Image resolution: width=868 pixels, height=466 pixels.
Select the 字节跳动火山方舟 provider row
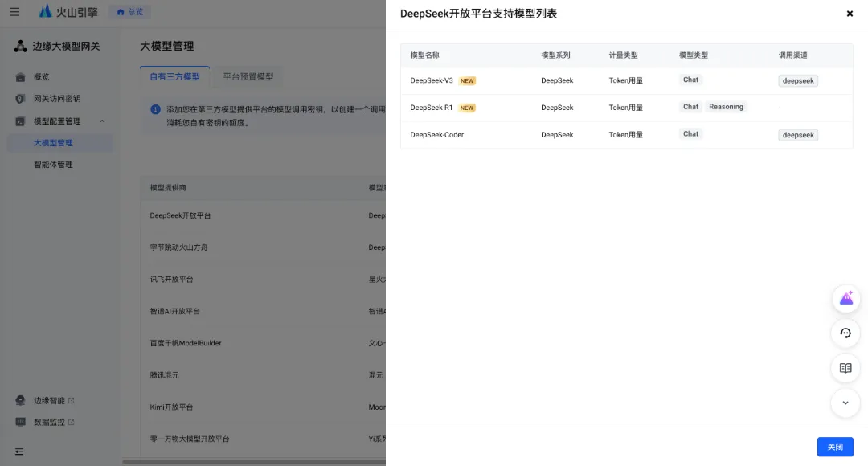point(263,247)
